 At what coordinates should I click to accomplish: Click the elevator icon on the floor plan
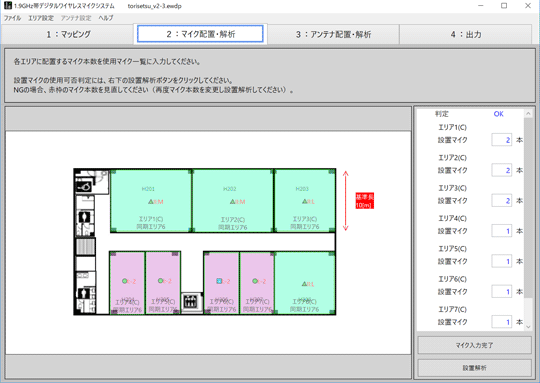(x=190, y=302)
